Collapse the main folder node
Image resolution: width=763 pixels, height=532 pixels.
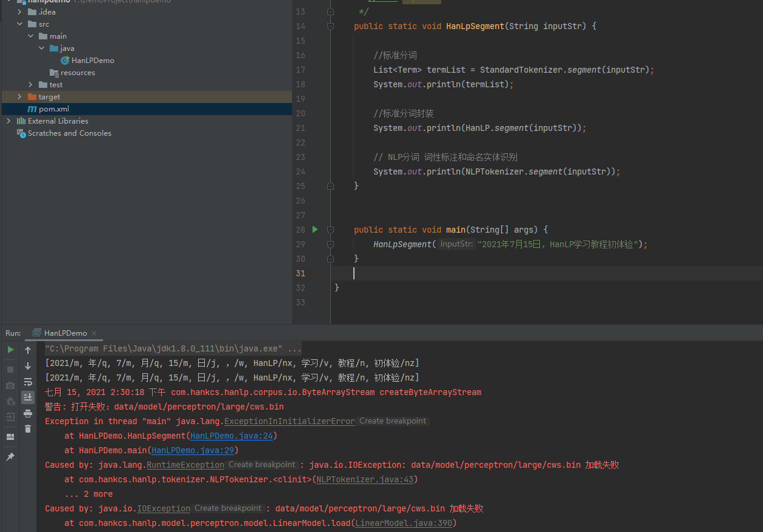click(30, 36)
